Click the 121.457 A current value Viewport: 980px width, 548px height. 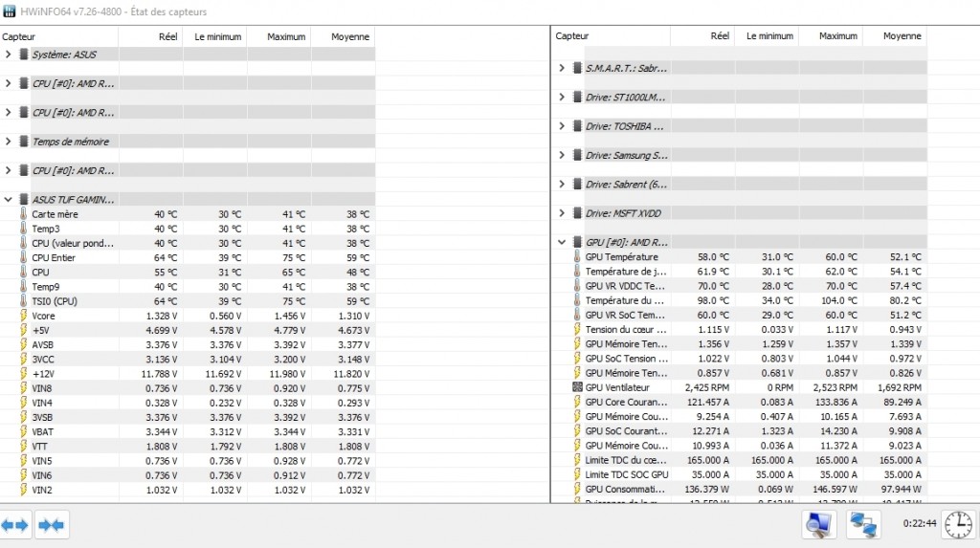[710, 402]
